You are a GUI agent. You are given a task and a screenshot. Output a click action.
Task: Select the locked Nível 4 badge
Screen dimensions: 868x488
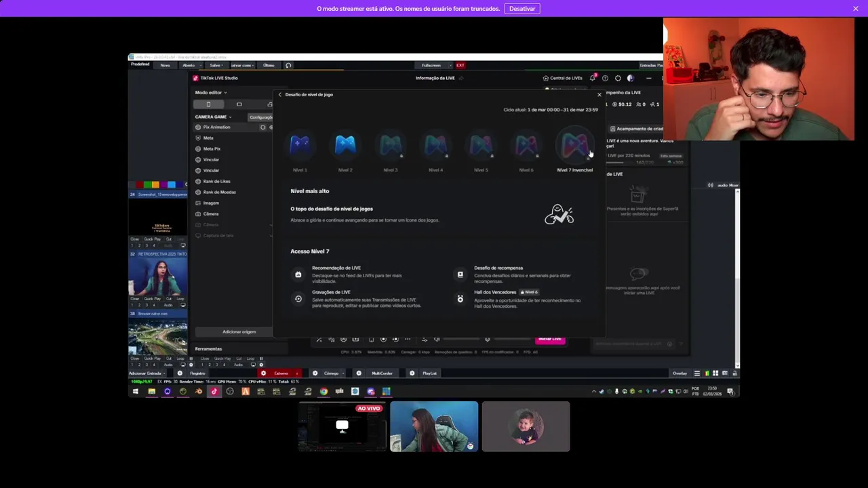click(435, 144)
